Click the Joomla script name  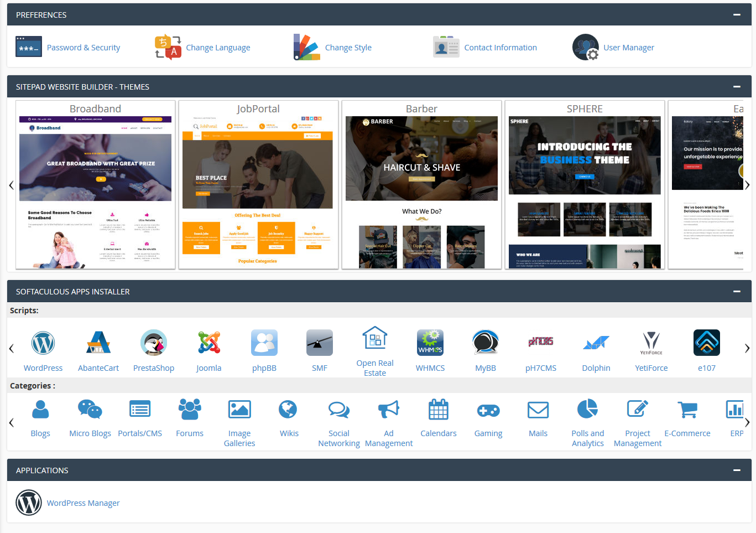209,368
